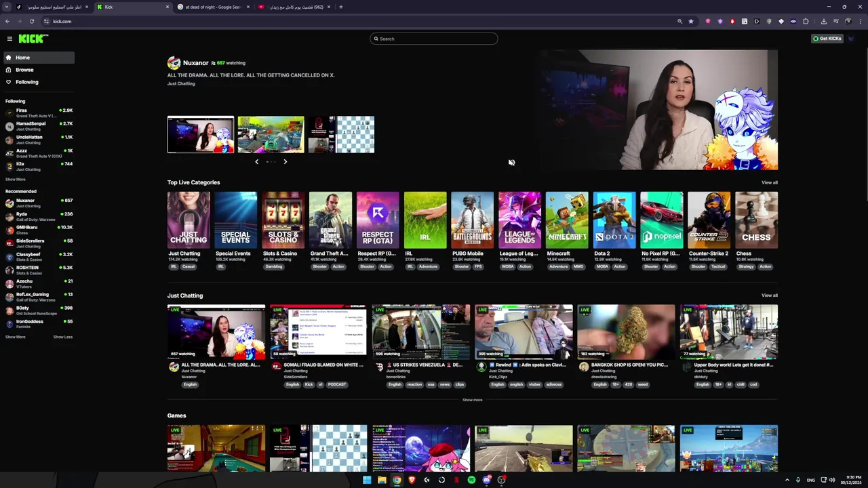Open UncleHattan in Following list
Viewport: 868px width, 488px height.
[x=39, y=140]
